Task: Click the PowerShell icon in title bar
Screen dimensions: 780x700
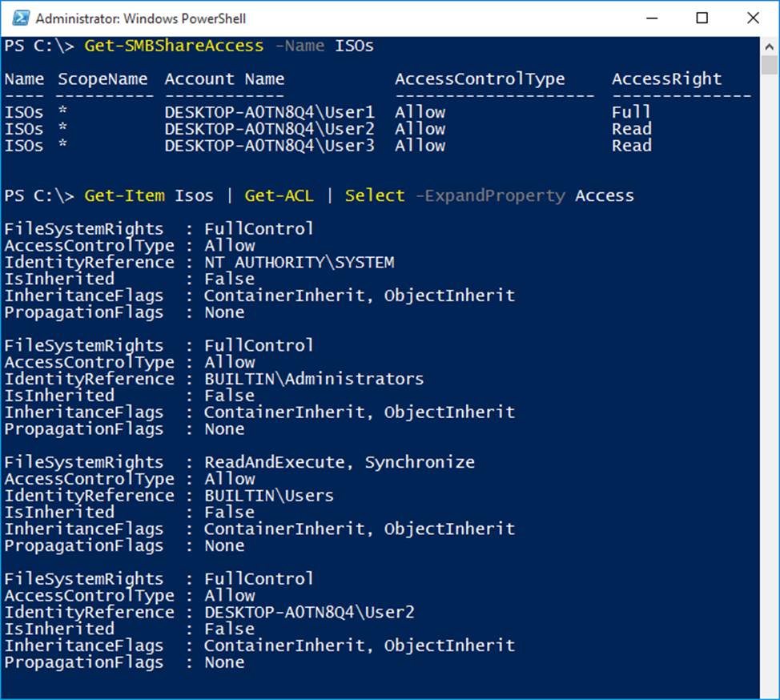Action: click(x=19, y=18)
